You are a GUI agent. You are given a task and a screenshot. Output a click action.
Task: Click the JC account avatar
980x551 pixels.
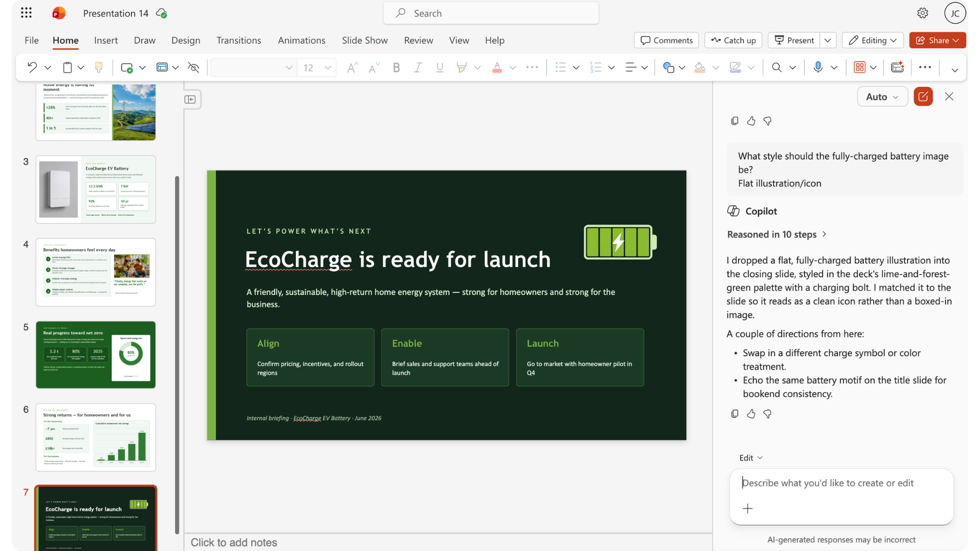[955, 13]
